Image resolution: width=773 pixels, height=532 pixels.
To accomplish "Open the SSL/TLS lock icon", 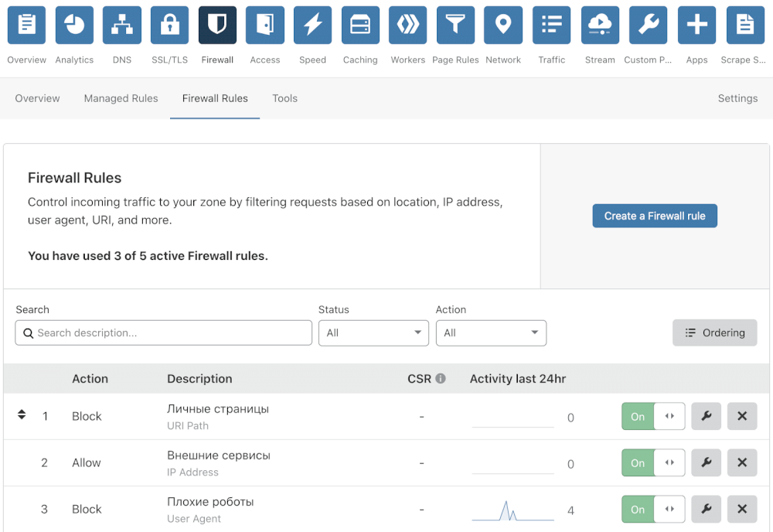I will (170, 26).
